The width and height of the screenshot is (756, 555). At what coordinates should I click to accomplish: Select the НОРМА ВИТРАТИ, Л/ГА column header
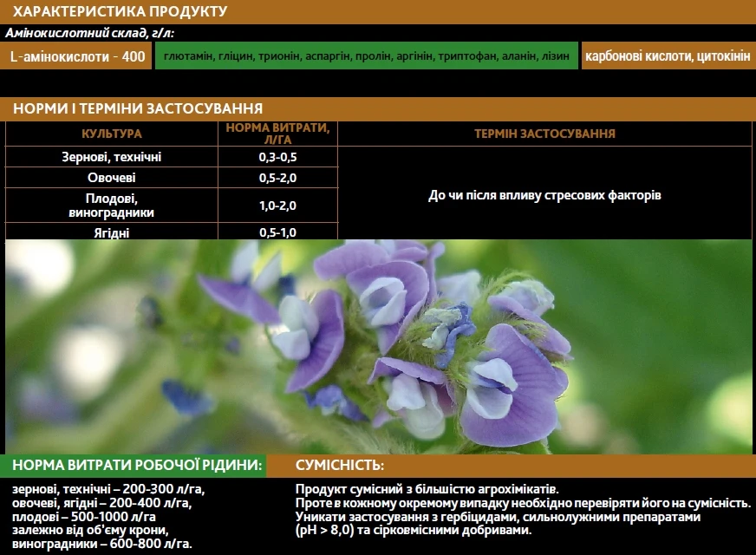[277, 134]
